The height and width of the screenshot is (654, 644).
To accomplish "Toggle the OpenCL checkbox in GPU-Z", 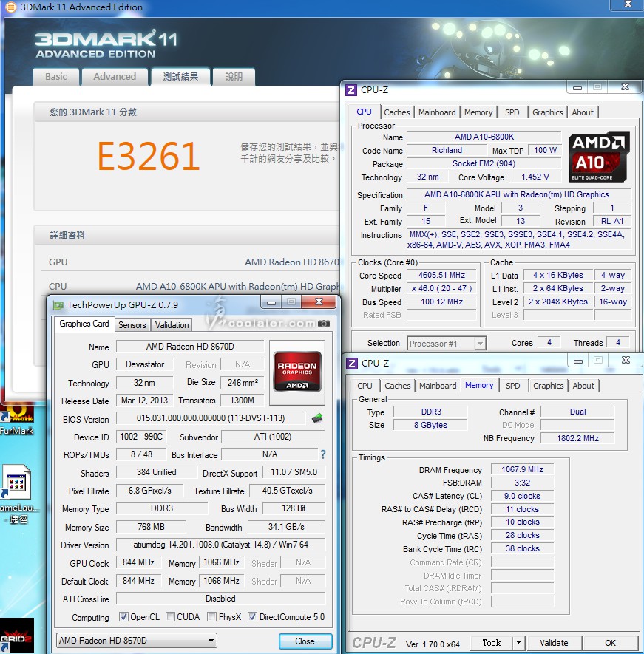I will (x=123, y=616).
